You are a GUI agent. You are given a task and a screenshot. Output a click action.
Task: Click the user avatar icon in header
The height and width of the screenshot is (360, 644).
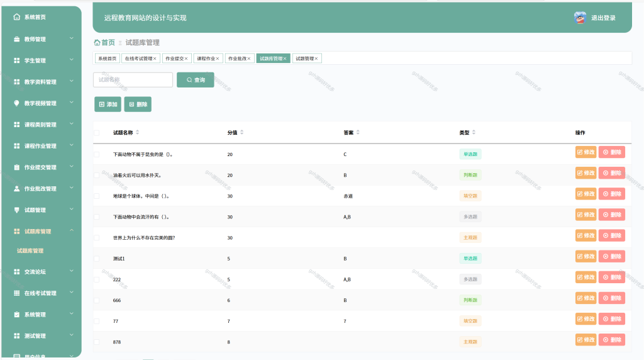pos(580,18)
